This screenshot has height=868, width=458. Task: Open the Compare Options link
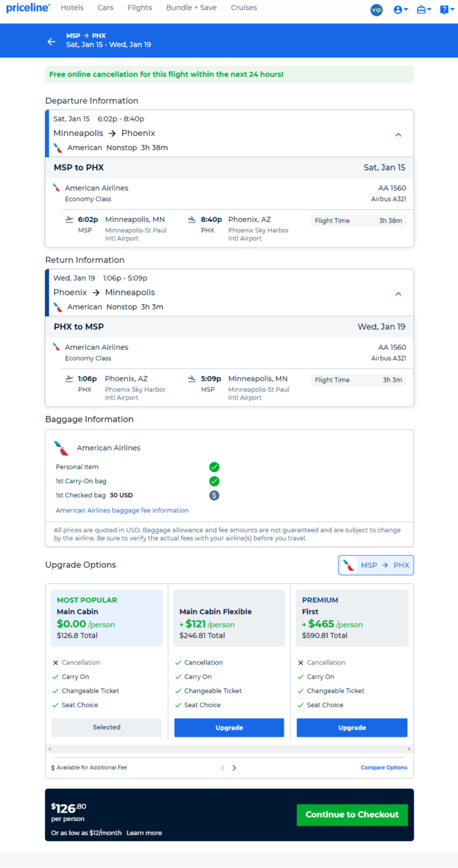(x=384, y=768)
